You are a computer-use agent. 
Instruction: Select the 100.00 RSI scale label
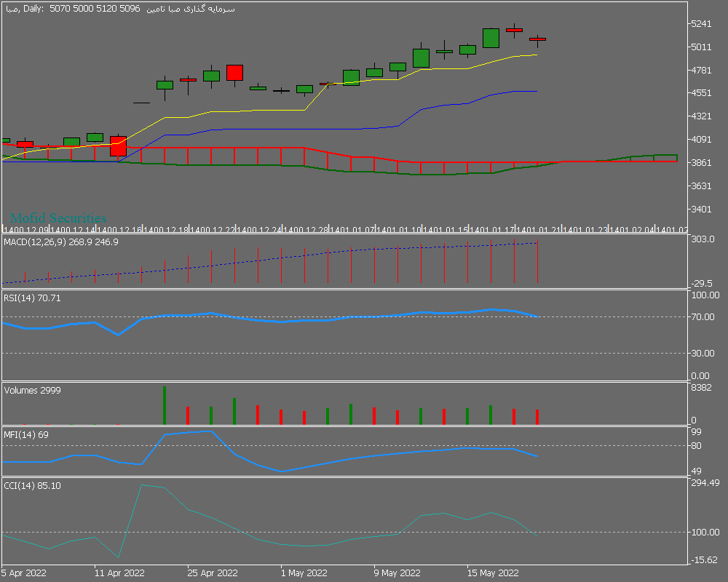point(705,295)
